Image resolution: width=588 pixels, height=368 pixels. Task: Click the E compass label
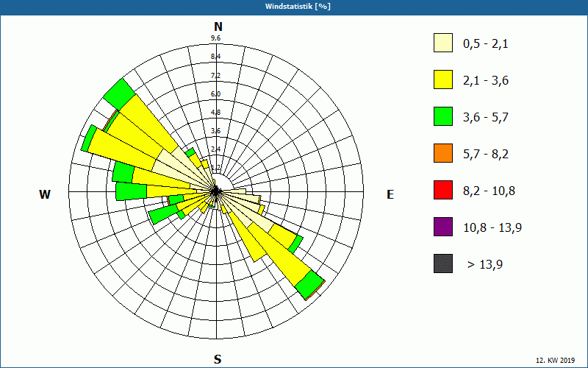tap(390, 194)
